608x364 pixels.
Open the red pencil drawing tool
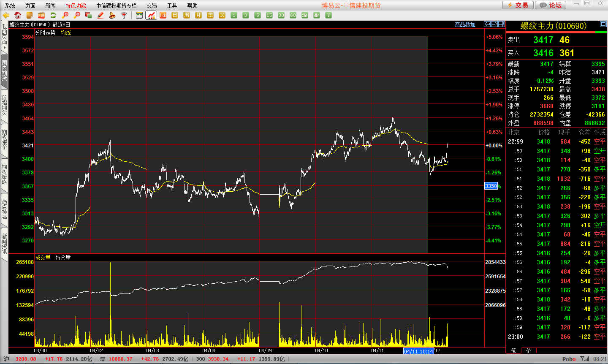click(x=100, y=15)
